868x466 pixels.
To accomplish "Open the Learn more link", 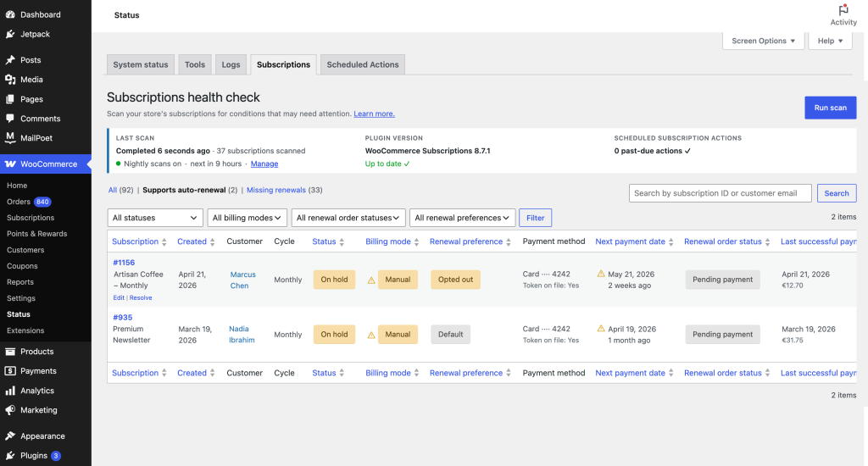I will tap(374, 114).
